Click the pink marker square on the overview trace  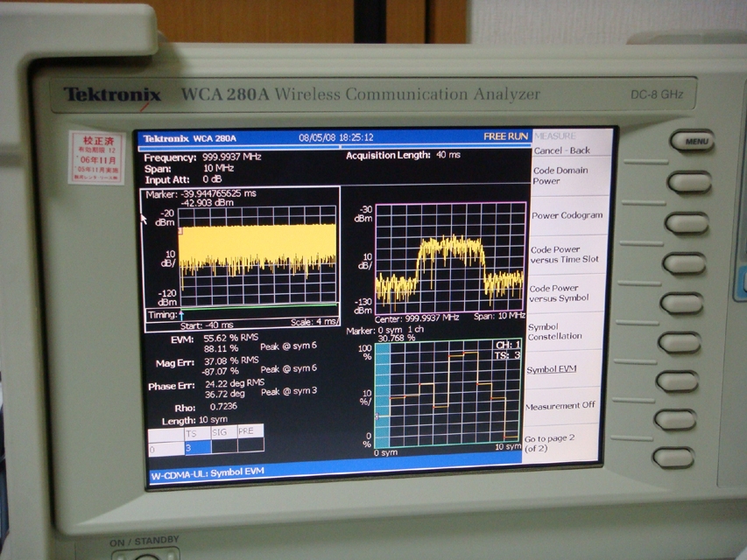pos(180,231)
